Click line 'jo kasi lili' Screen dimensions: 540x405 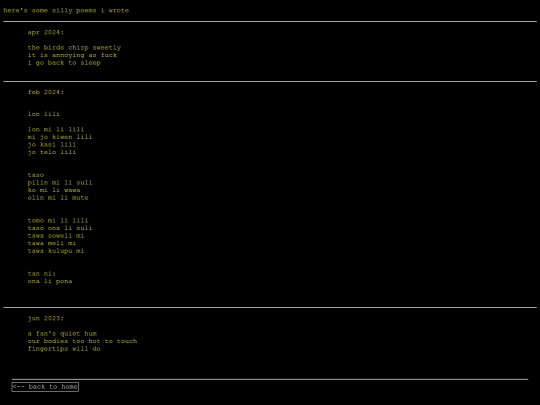point(52,144)
